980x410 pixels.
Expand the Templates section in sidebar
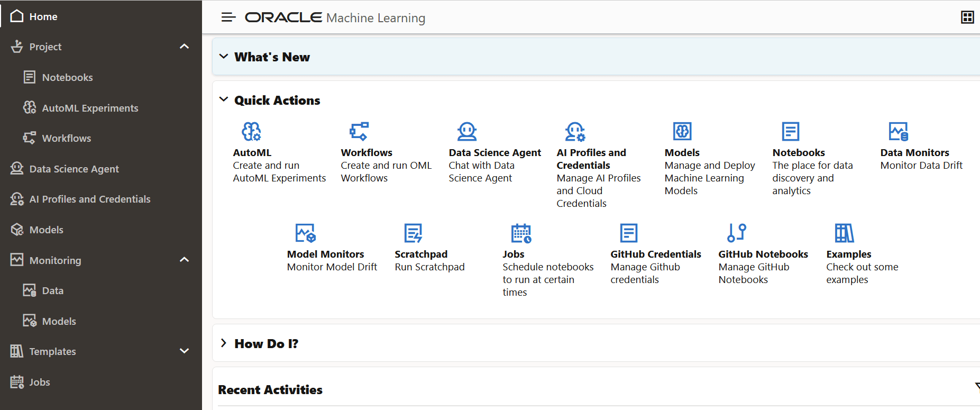point(184,351)
